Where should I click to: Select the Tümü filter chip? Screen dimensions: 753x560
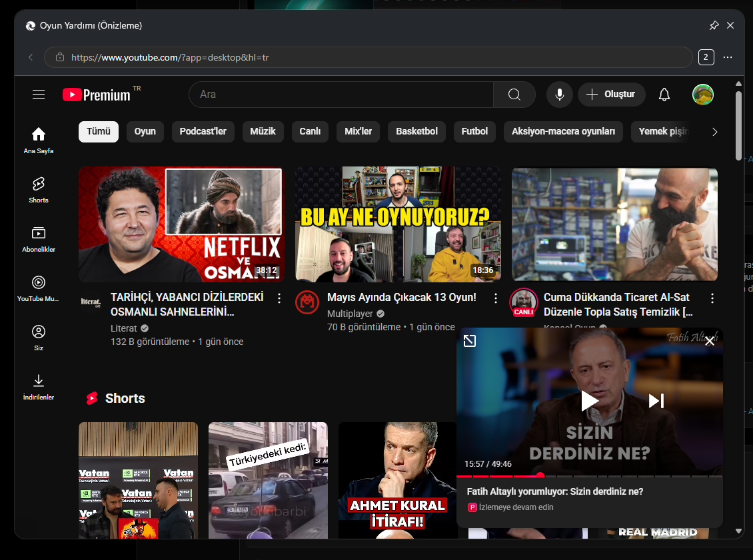pyautogui.click(x=99, y=131)
